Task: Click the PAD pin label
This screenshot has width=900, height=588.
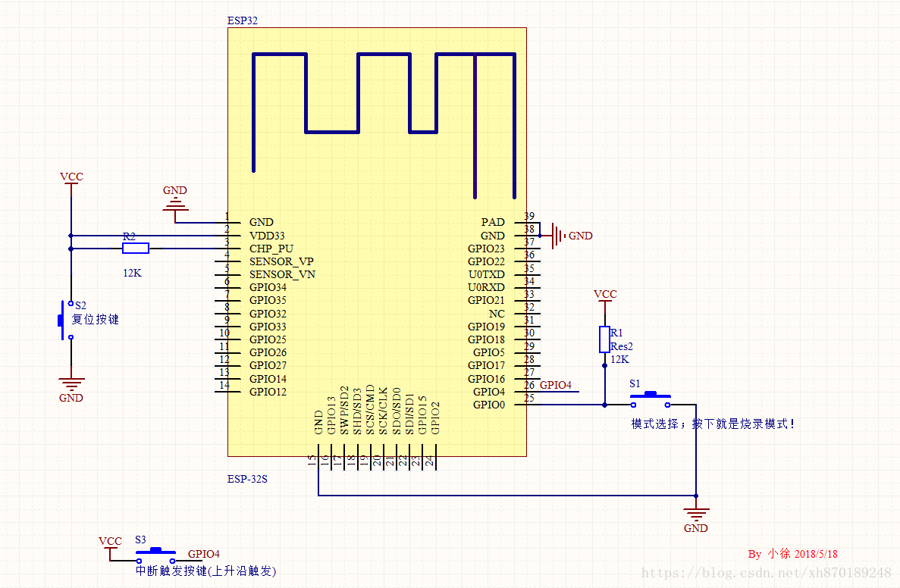Action: tap(493, 222)
